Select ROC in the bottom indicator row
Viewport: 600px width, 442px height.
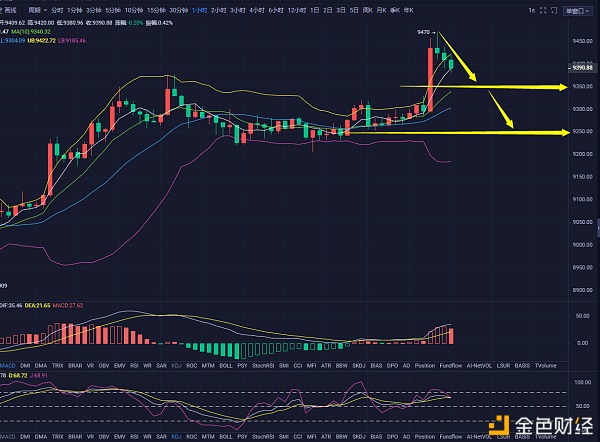click(191, 436)
